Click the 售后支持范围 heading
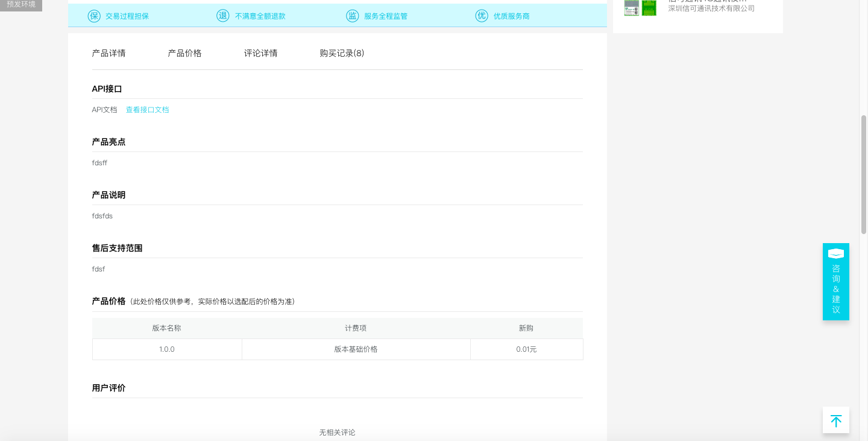Image resolution: width=868 pixels, height=441 pixels. pos(118,248)
